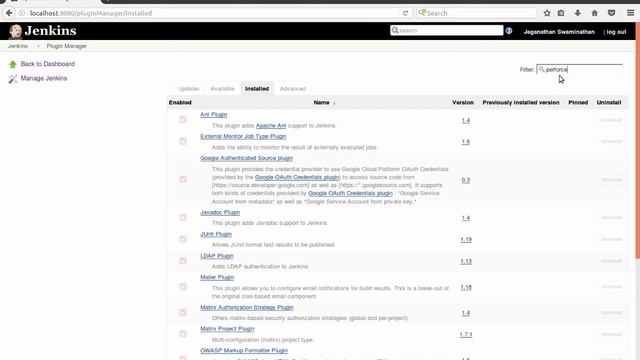This screenshot has height=360, width=640.
Task: Open Google Authenticated Source plugin link
Action: coord(247,158)
